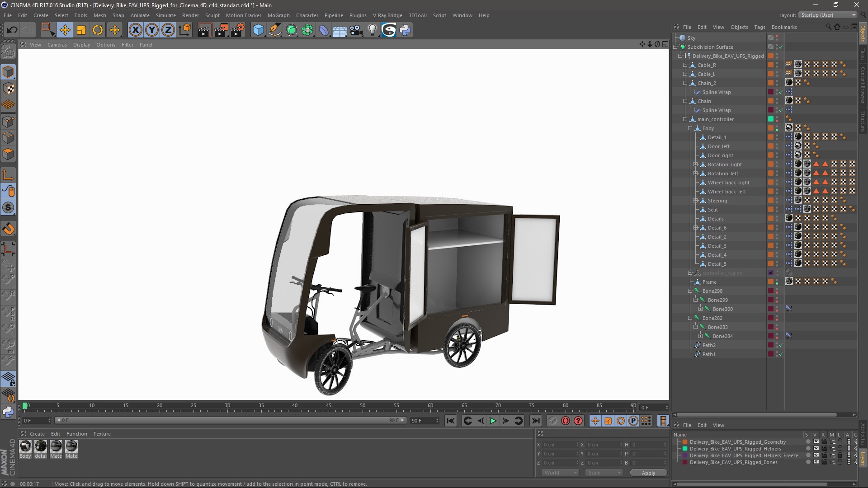Select the Rotate tool
Screen dimensions: 868x488
98,30
